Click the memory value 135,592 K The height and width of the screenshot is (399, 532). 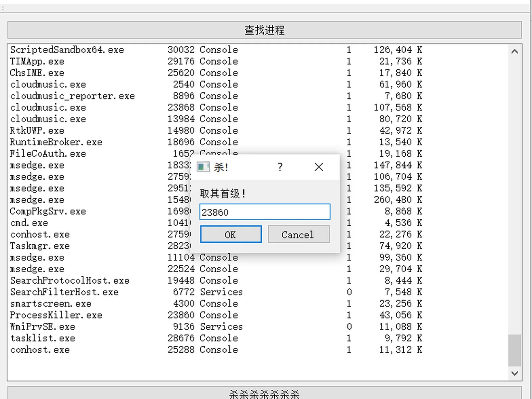[x=398, y=188]
